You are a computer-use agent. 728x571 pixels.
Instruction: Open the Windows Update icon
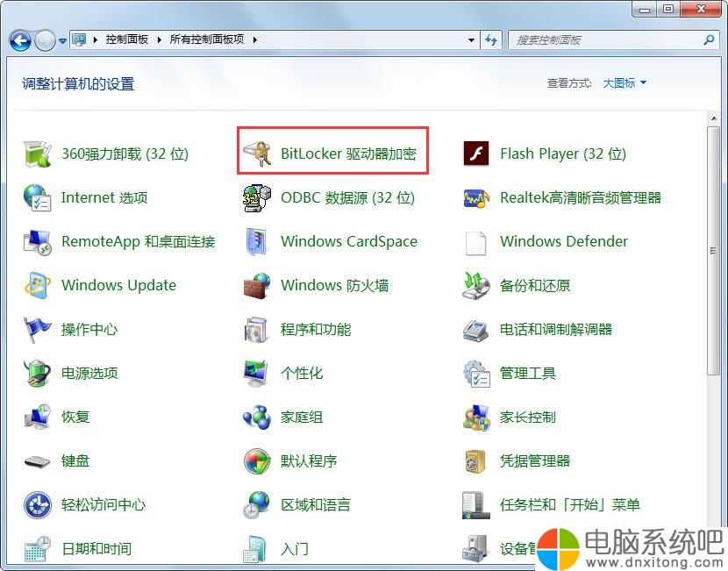[37, 285]
